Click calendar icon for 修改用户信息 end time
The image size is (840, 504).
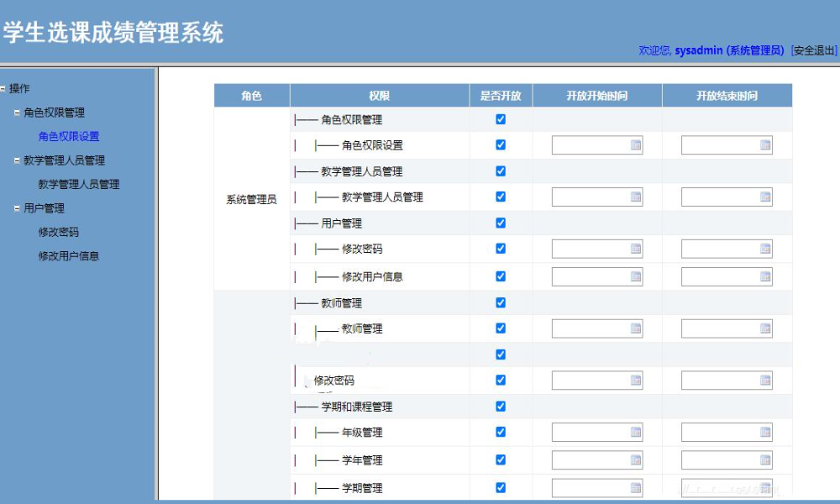point(765,276)
